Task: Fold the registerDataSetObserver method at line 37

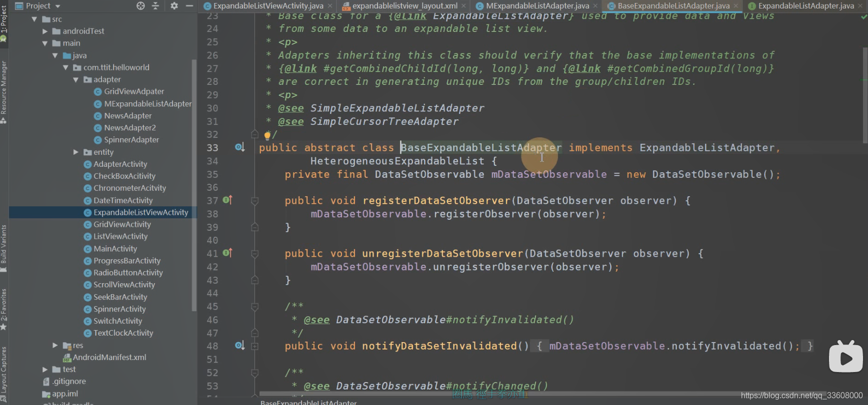Action: coord(254,201)
